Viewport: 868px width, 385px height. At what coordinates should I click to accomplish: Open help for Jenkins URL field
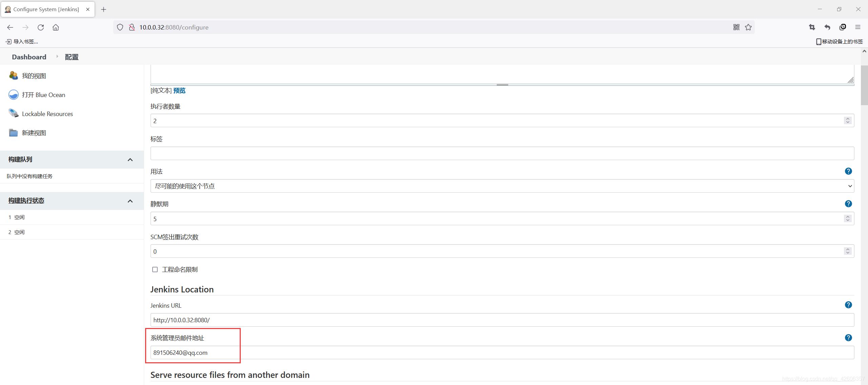(x=848, y=305)
